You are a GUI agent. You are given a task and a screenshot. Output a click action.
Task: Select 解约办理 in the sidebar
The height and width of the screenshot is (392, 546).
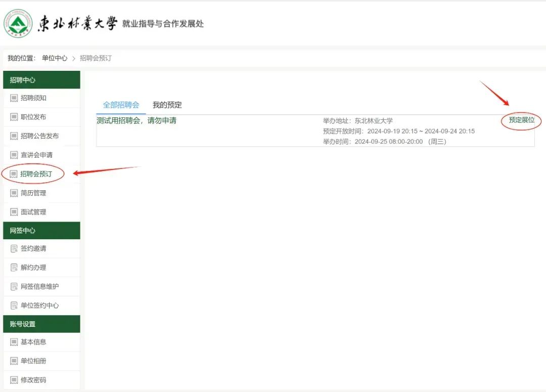point(33,268)
